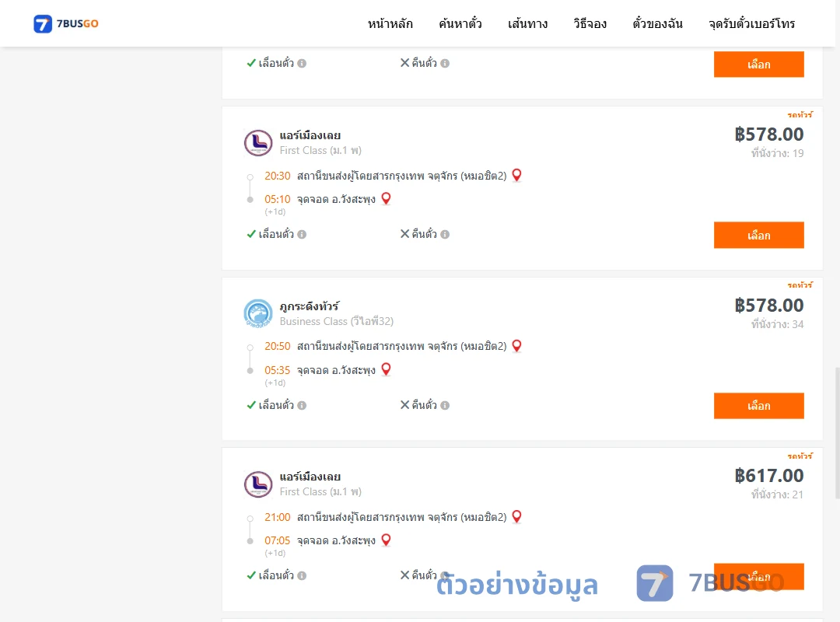Click เลื่อนตั๋ว info icon on 20:50 trip
The image size is (840, 622).
pyautogui.click(x=302, y=405)
